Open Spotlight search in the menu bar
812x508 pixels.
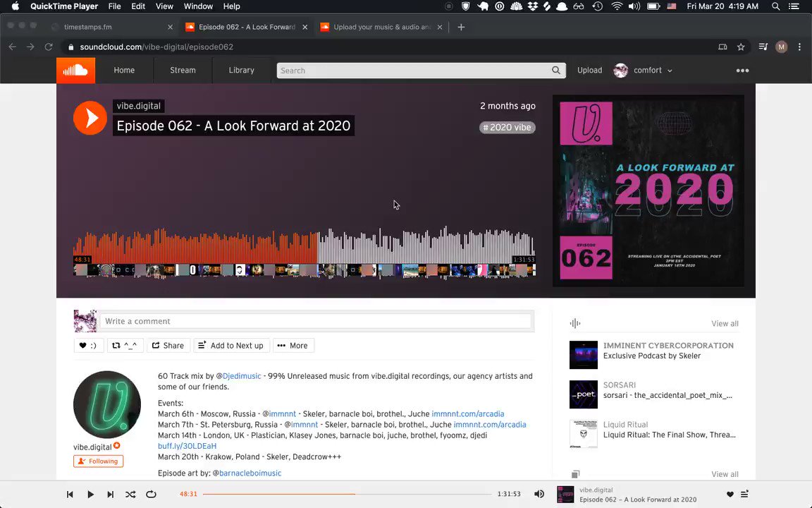(x=775, y=6)
